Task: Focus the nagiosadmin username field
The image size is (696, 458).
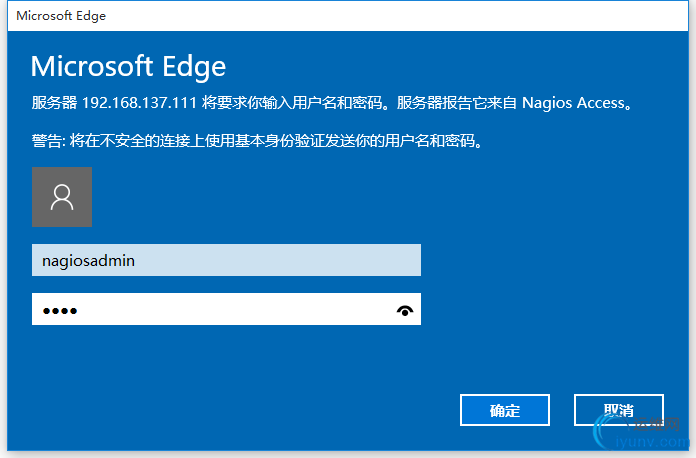Action: [x=226, y=260]
